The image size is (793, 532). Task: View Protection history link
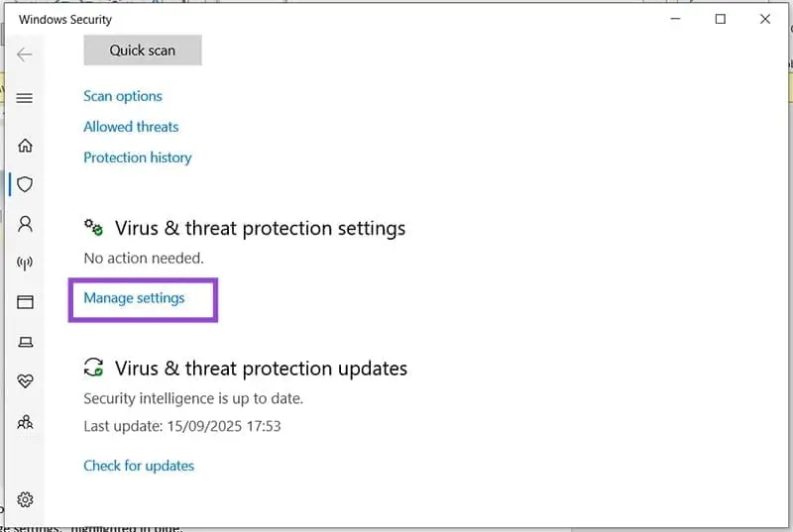click(138, 158)
